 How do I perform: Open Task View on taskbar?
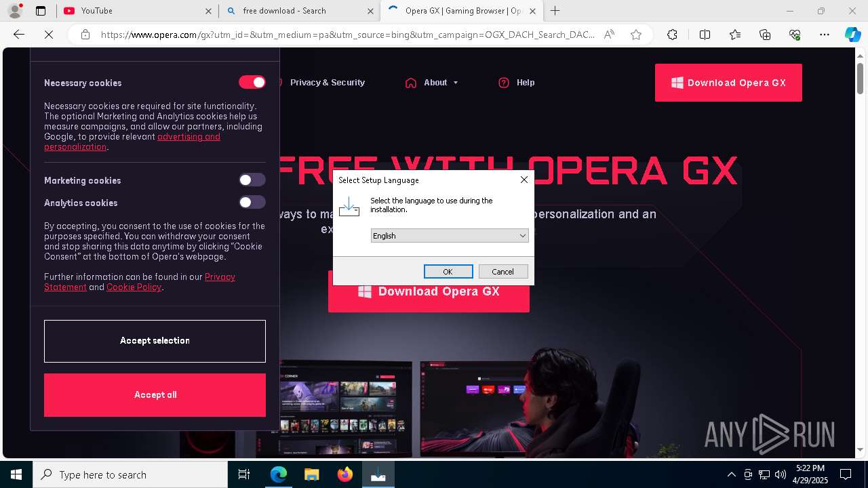pos(244,474)
